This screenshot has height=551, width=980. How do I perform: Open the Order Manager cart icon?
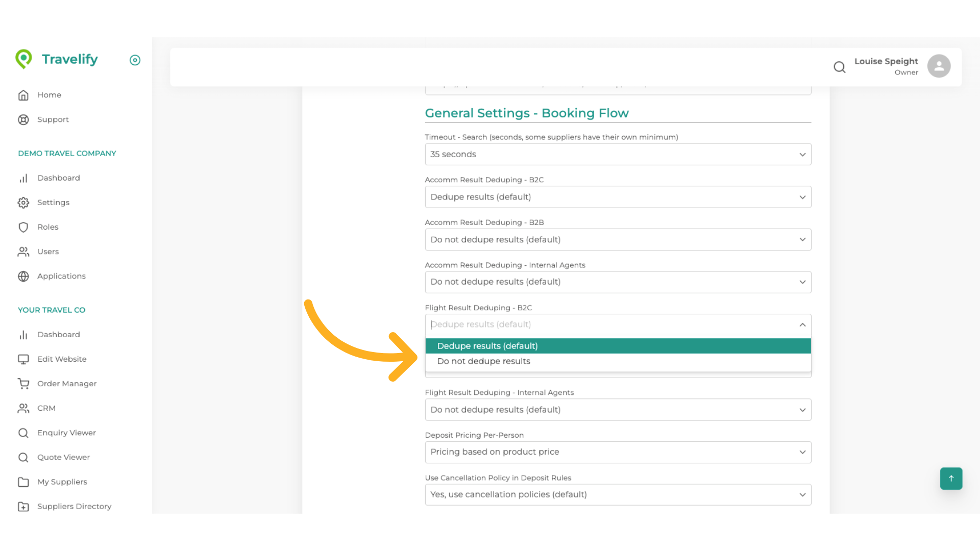click(23, 383)
